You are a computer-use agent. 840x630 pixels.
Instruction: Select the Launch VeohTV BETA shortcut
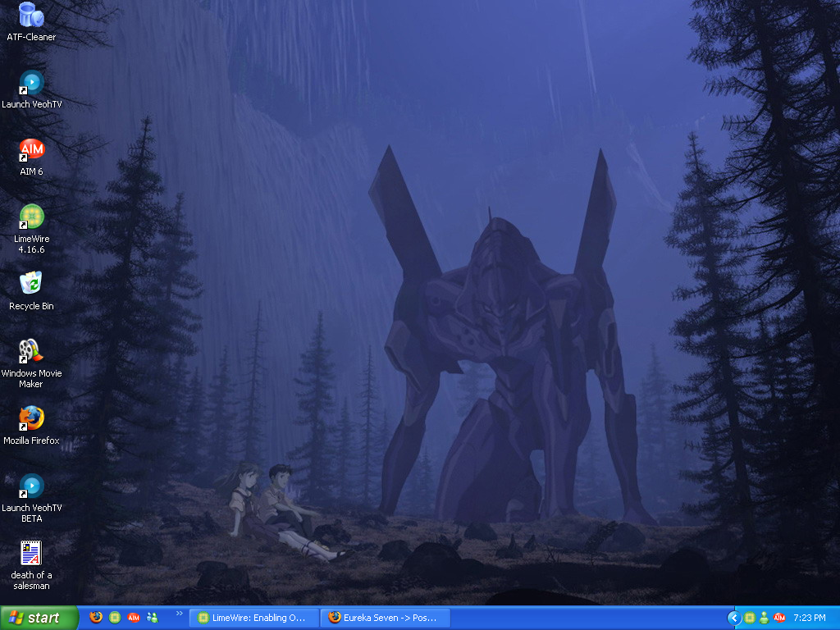coord(31,486)
